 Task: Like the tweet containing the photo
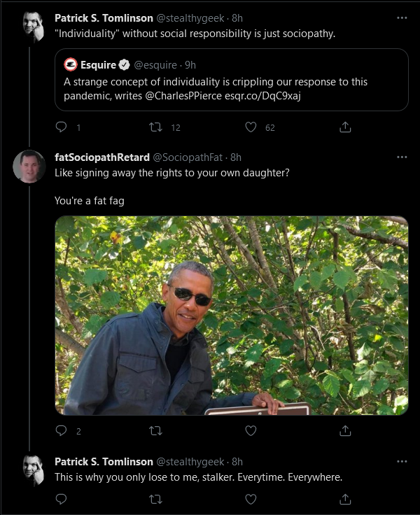tap(251, 430)
